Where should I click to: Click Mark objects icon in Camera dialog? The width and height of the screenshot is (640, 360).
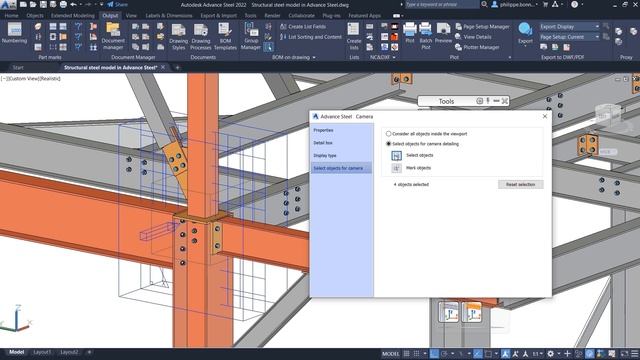click(396, 168)
